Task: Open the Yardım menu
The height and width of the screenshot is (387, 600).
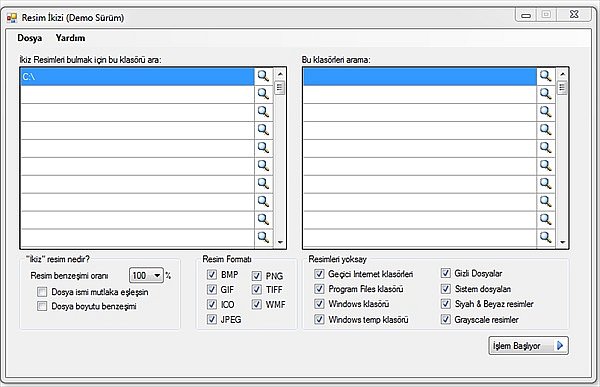Action: coord(70,38)
